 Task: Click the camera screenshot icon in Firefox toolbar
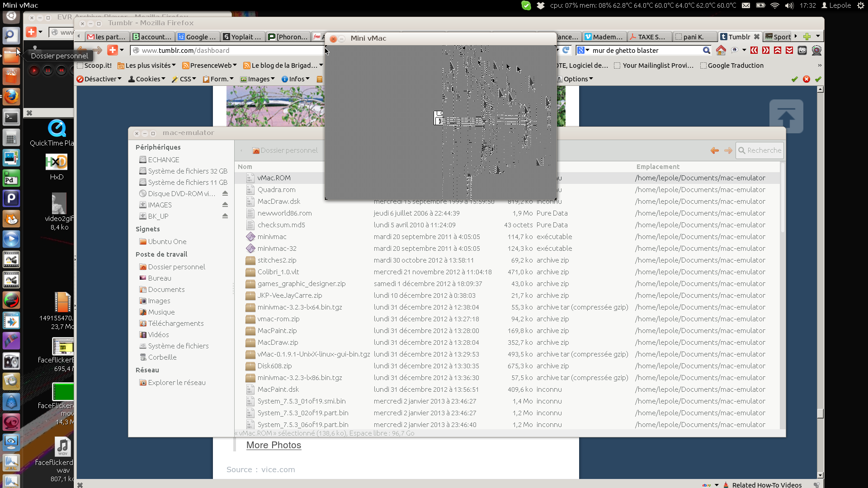pos(802,51)
